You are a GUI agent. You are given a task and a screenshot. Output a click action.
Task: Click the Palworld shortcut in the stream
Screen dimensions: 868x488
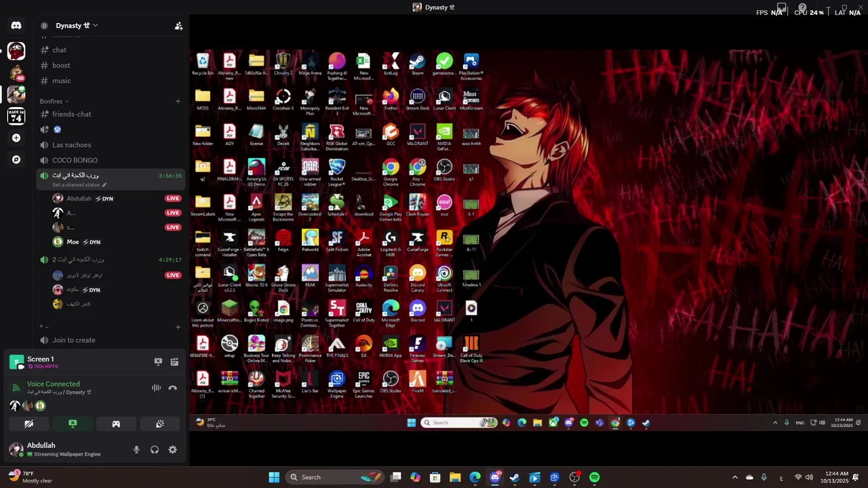coord(310,241)
